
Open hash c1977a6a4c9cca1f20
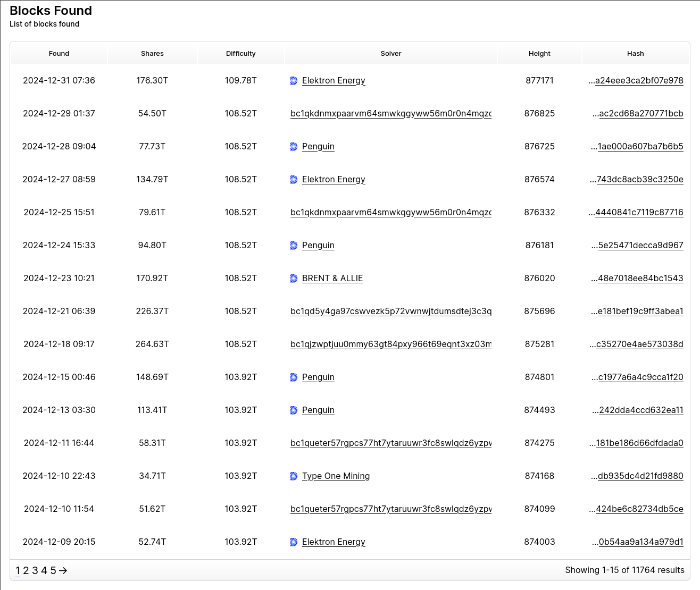(640, 377)
